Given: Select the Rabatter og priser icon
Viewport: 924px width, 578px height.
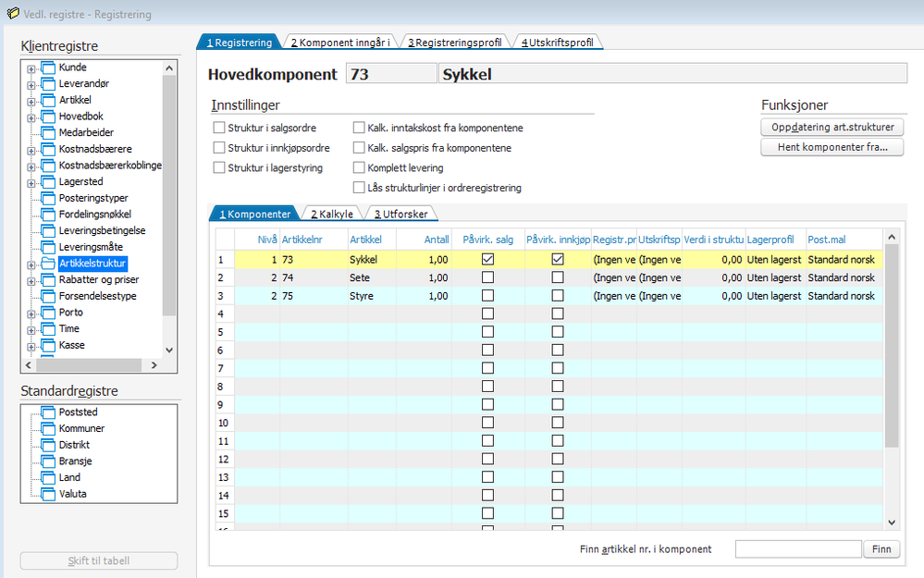Looking at the screenshot, I should pyautogui.click(x=48, y=280).
